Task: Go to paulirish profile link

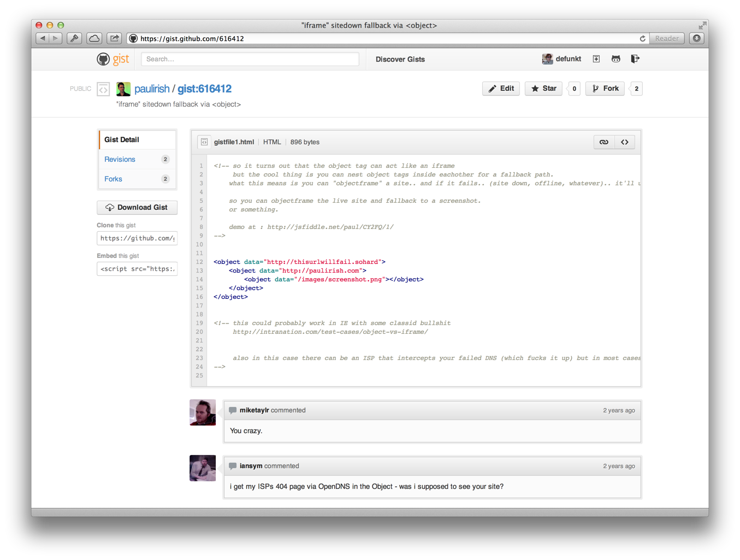Action: [152, 89]
